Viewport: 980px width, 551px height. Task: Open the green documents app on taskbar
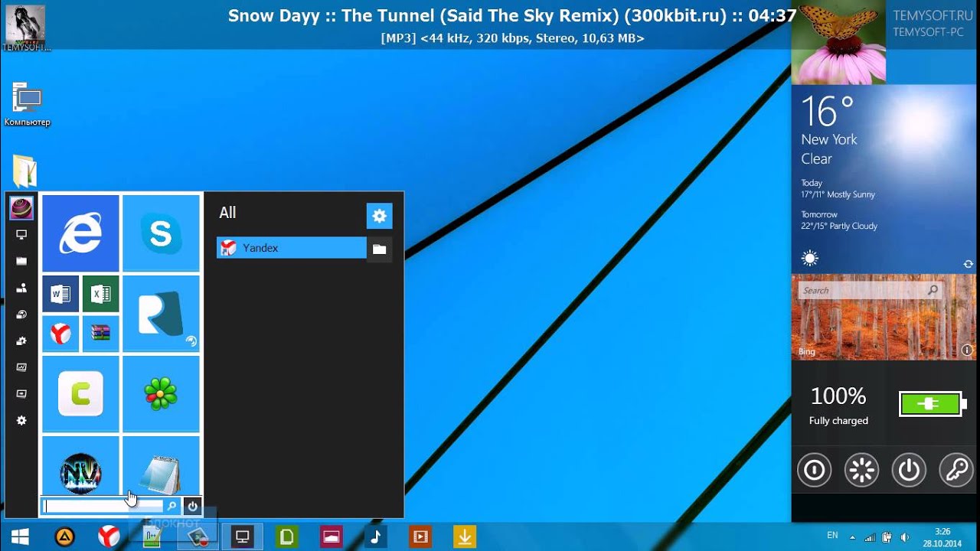[287, 536]
